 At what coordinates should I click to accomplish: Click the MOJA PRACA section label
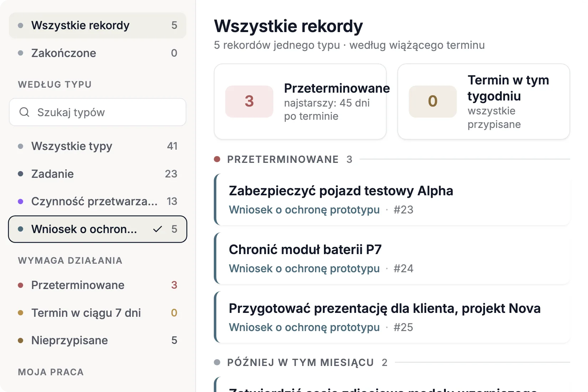coord(51,372)
